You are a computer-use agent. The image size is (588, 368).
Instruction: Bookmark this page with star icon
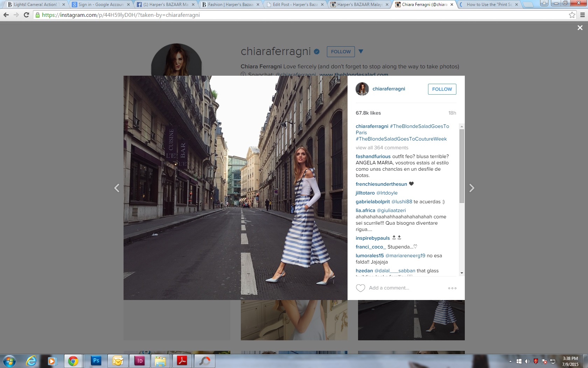(x=572, y=15)
